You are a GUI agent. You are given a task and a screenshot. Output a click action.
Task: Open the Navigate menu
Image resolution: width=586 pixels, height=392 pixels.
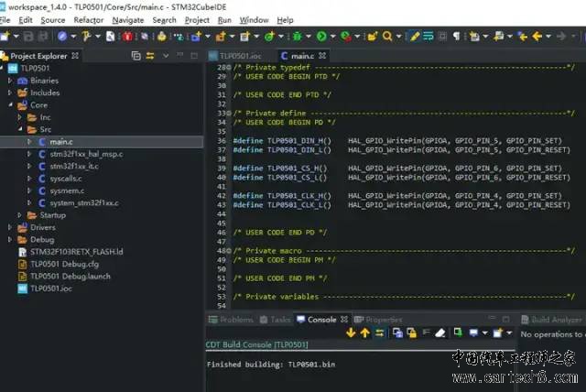point(128,20)
